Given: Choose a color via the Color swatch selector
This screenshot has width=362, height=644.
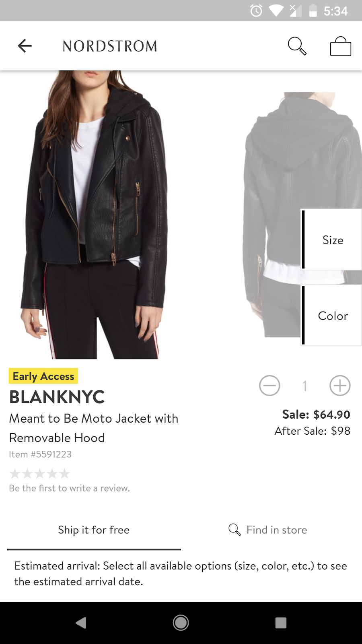Looking at the screenshot, I should 333,316.
